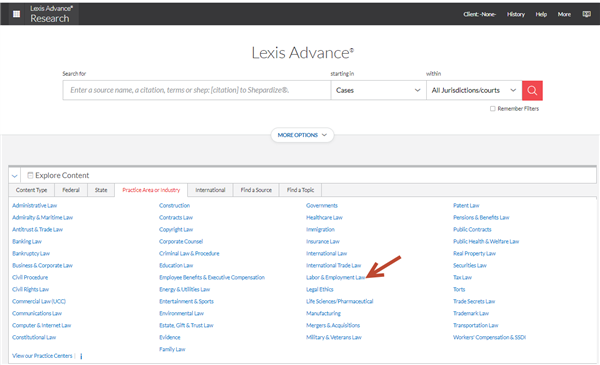Open Family Law link
600x365 pixels.
pos(172,349)
